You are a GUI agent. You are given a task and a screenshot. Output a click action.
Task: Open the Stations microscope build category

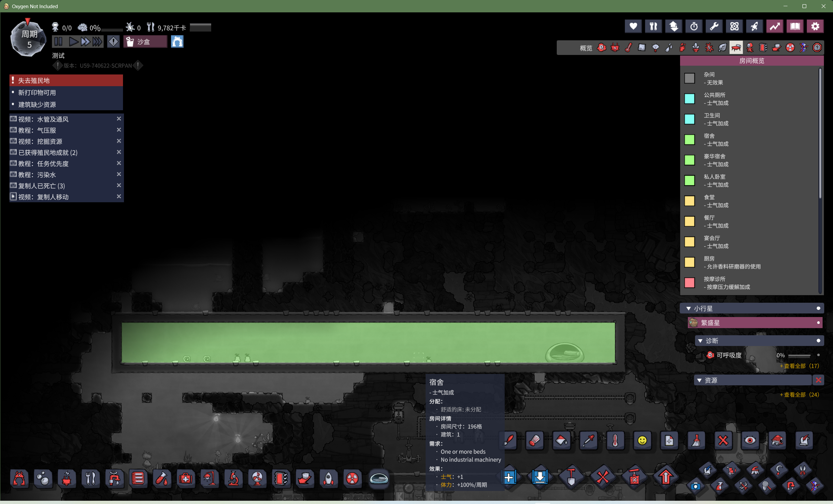(x=233, y=478)
